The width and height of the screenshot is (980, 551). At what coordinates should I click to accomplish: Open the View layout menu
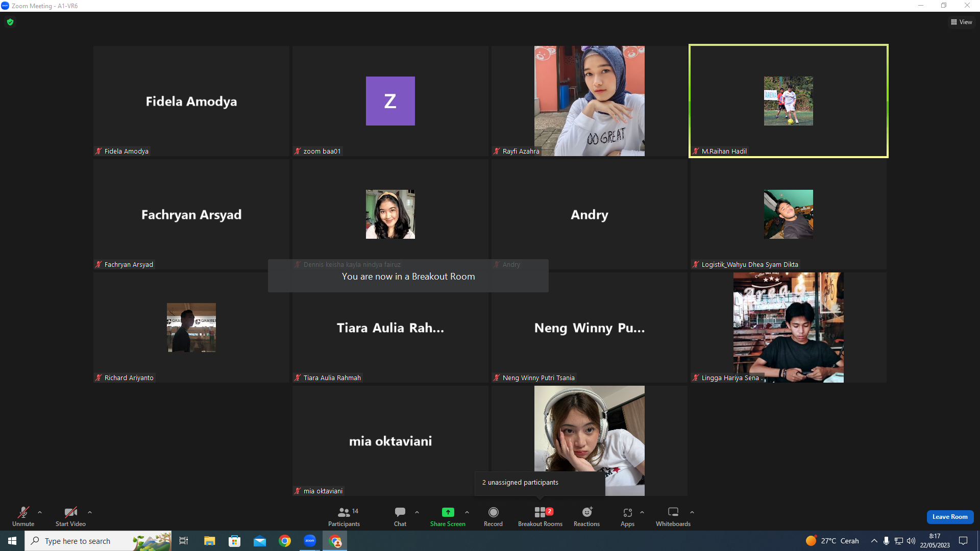click(x=962, y=22)
